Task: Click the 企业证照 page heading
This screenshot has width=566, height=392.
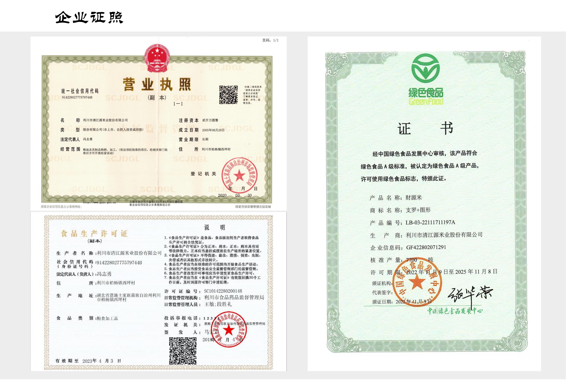Action: click(x=89, y=17)
